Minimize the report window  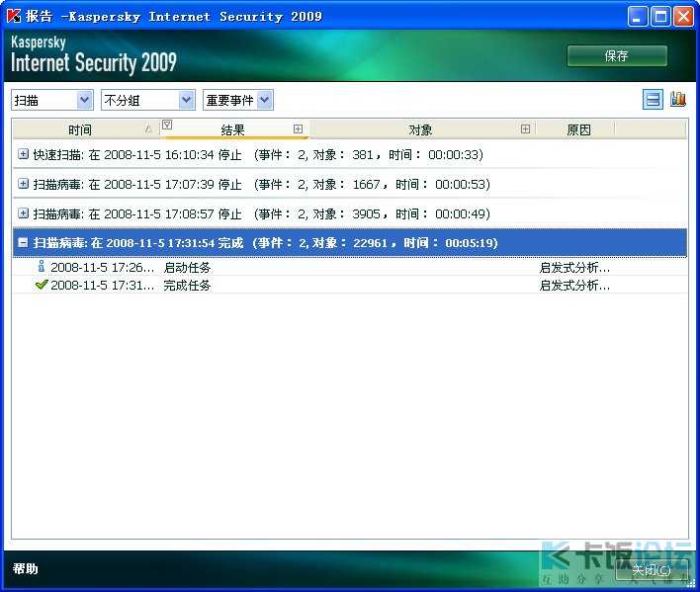[x=637, y=17]
